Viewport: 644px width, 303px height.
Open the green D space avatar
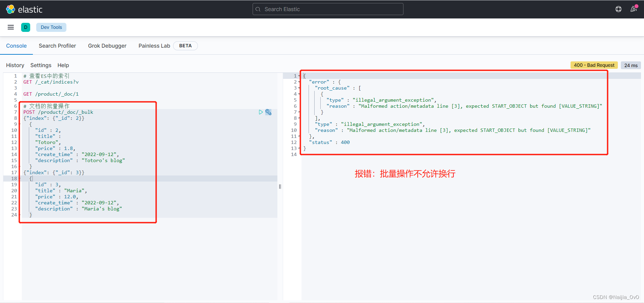tap(25, 27)
